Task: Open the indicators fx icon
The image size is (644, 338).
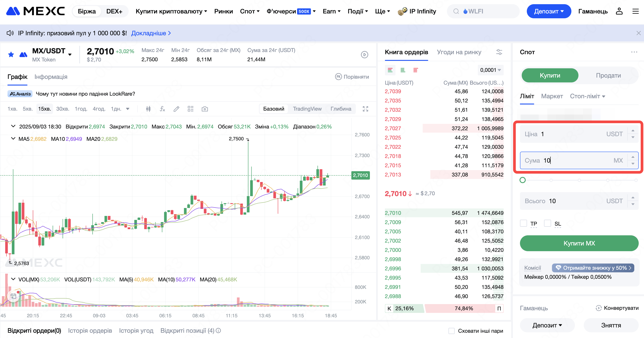Action: pyautogui.click(x=162, y=109)
